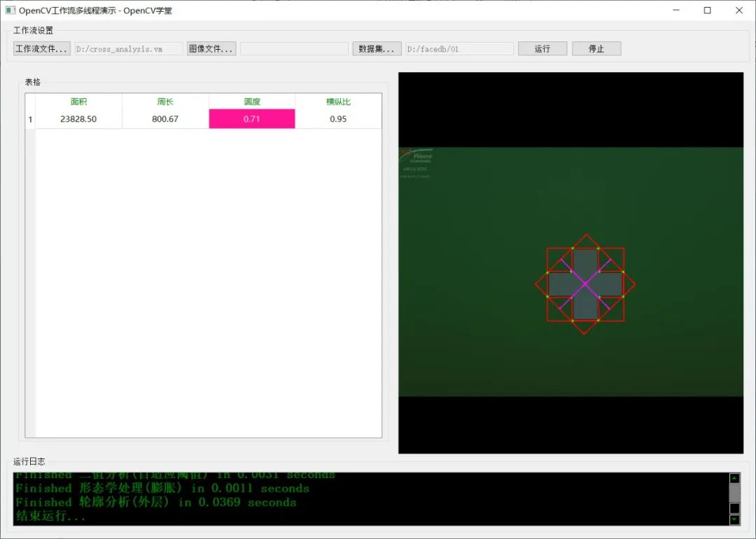
Task: Click the log scrollbar up arrow
Action: (x=734, y=477)
